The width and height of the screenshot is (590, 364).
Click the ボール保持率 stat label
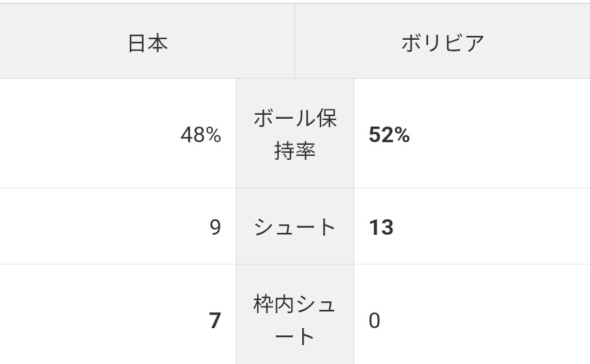click(x=295, y=134)
